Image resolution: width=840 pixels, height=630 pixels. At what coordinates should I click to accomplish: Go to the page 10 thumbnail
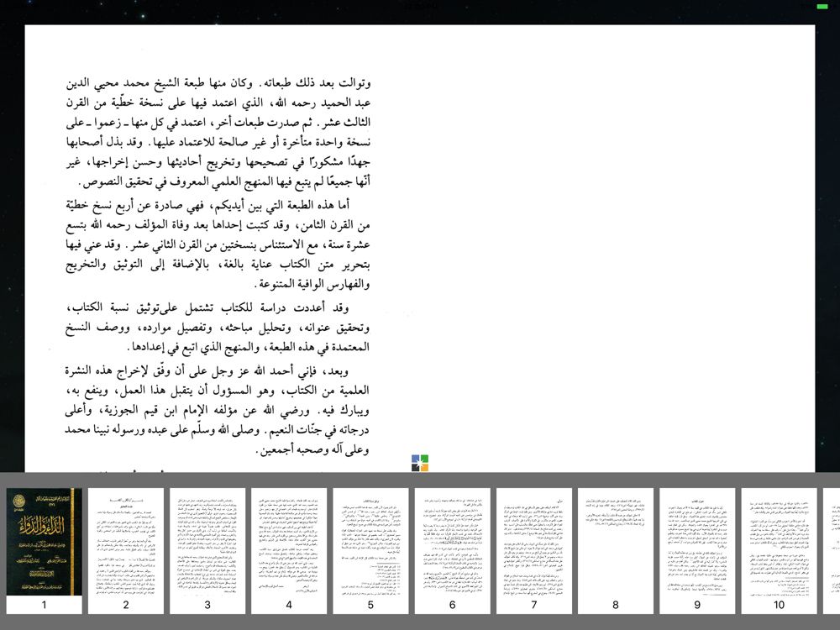779,542
